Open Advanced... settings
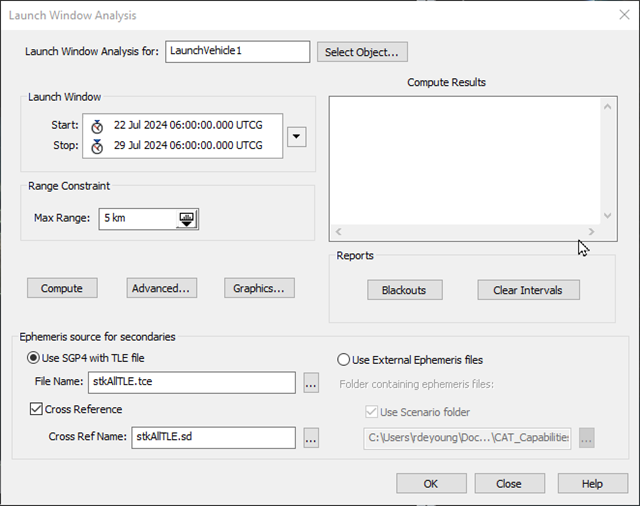This screenshot has width=640, height=506. pos(161,288)
